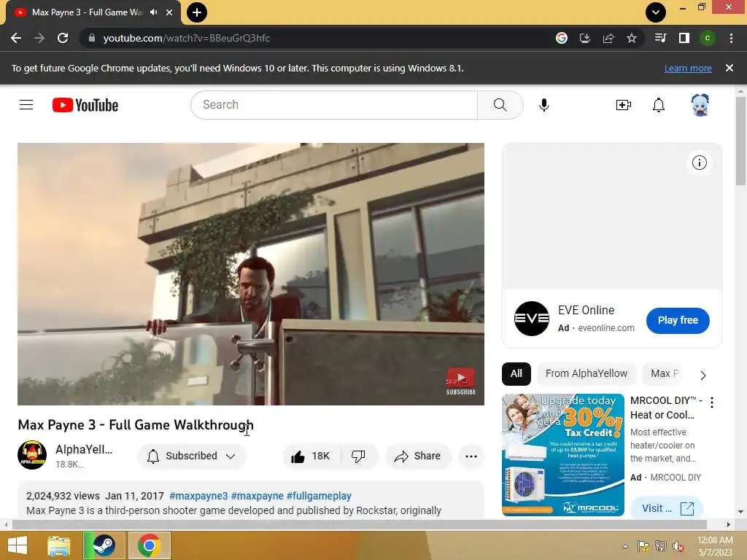Screen dimensions: 747x560
Task: Open Chrome three-dot menu
Action: (x=731, y=38)
